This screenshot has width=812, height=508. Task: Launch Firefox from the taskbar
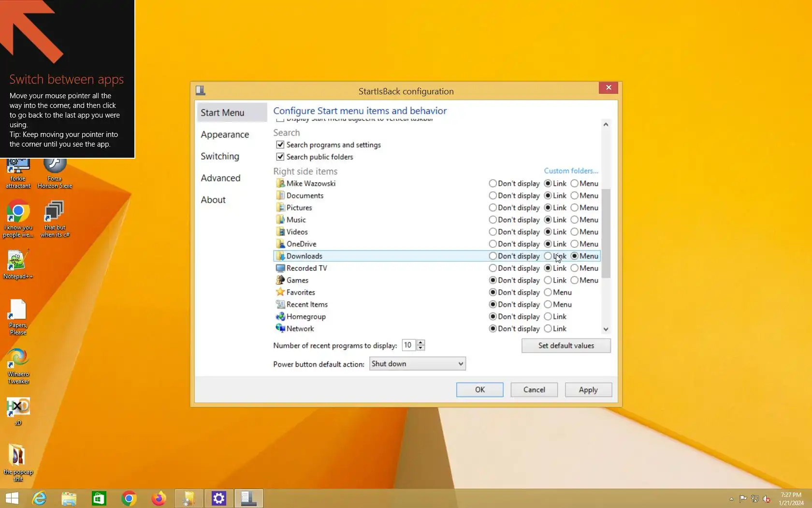point(159,498)
